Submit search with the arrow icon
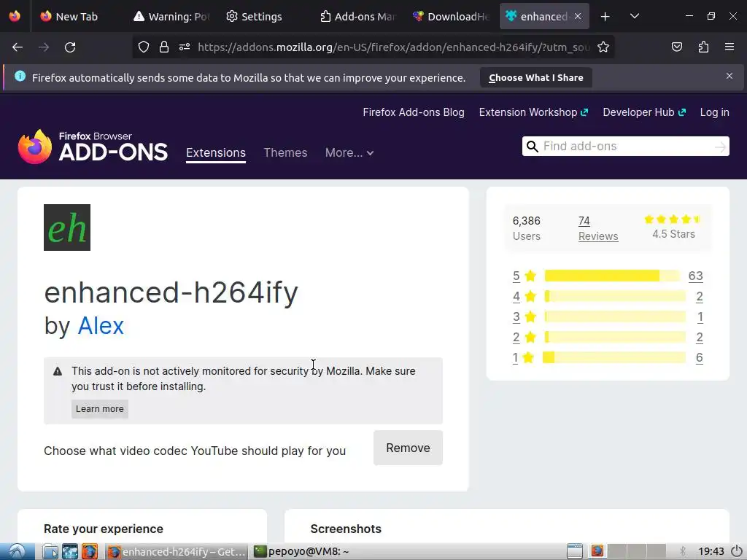The height and width of the screenshot is (560, 747). tap(720, 147)
